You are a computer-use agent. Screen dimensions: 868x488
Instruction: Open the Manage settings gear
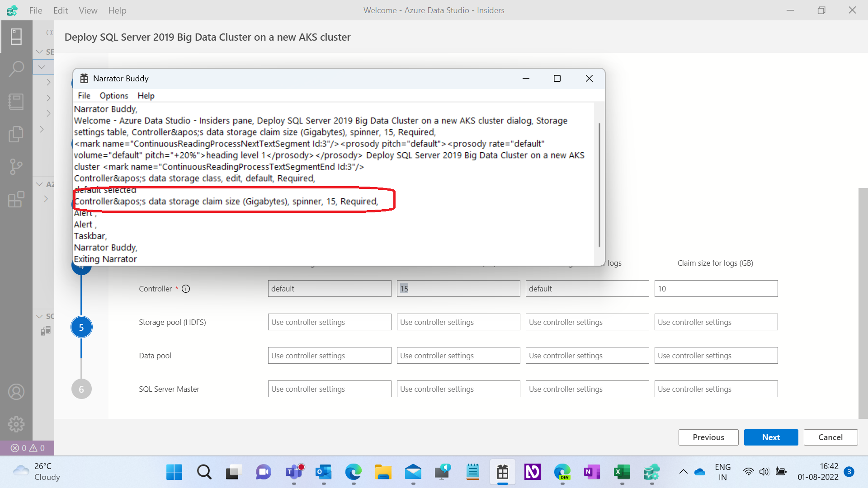pos(17,424)
